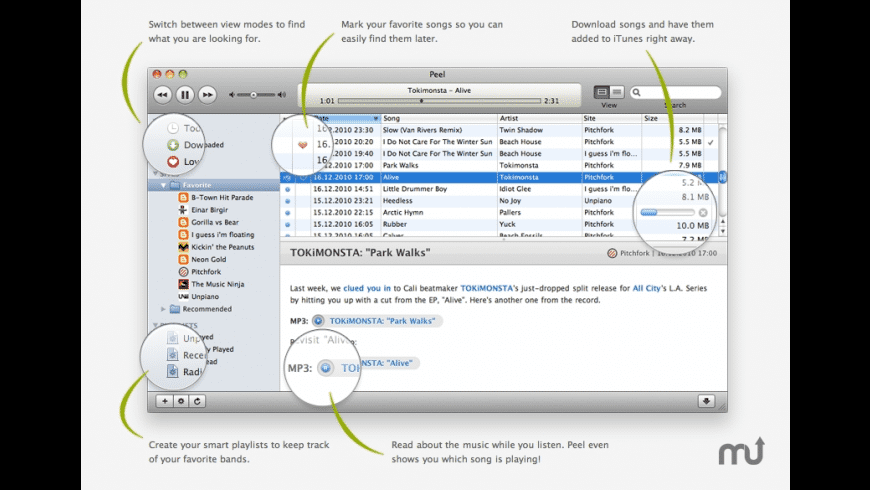This screenshot has width=870, height=490.
Task: Sort songs by the Artist column header
Action: pos(539,118)
